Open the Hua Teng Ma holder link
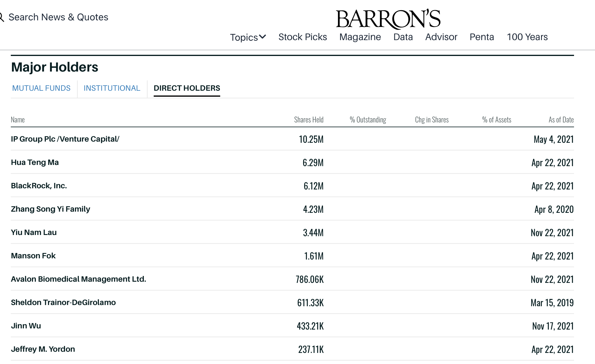Viewport: 595px width, 364px height. coord(35,162)
